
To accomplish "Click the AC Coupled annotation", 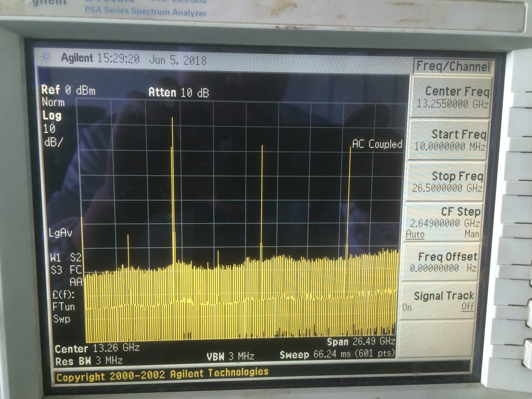I will [x=377, y=144].
